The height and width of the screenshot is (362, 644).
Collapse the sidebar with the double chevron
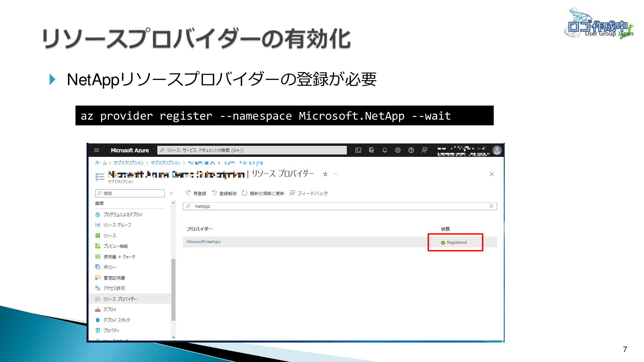tap(171, 193)
